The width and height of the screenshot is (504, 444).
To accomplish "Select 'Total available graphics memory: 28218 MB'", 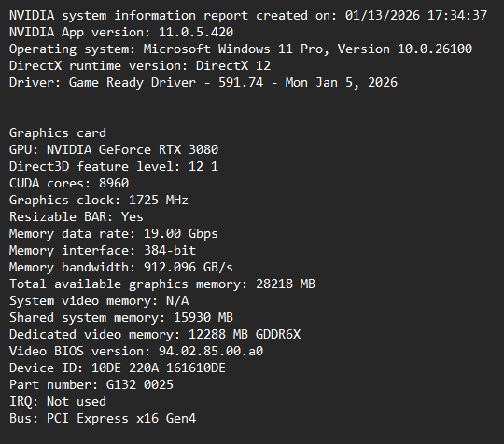I will (162, 284).
